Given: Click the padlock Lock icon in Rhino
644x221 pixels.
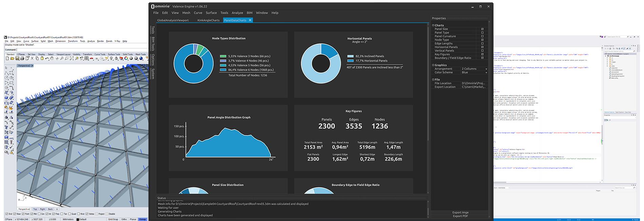Looking at the screenshot, I should (116, 58).
